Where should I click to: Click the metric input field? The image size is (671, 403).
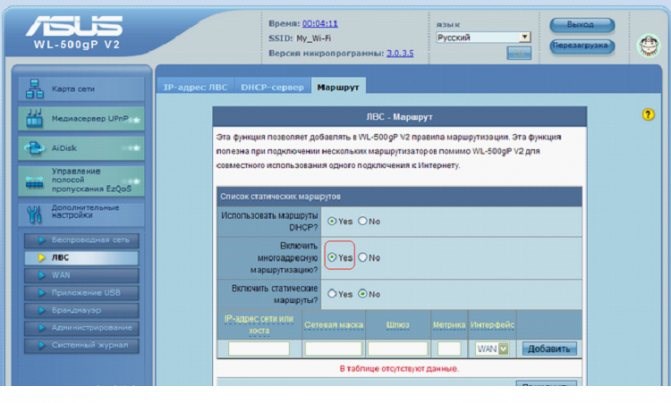pos(449,349)
